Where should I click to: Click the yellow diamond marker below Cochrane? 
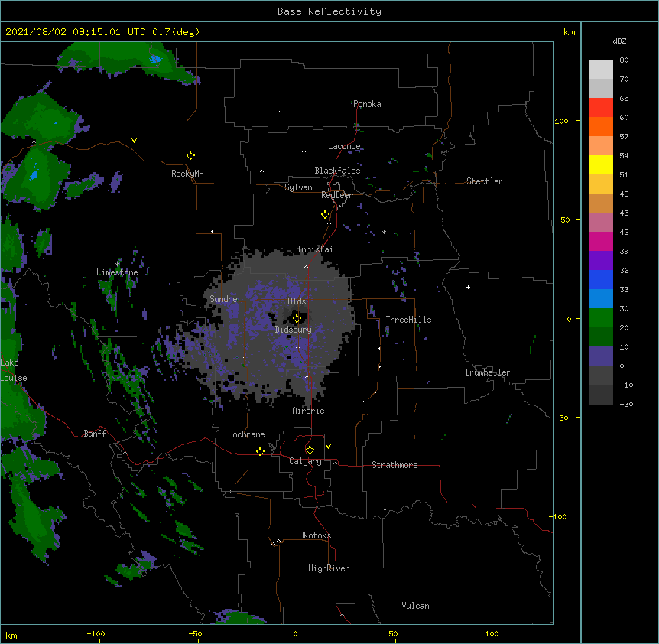pos(260,451)
